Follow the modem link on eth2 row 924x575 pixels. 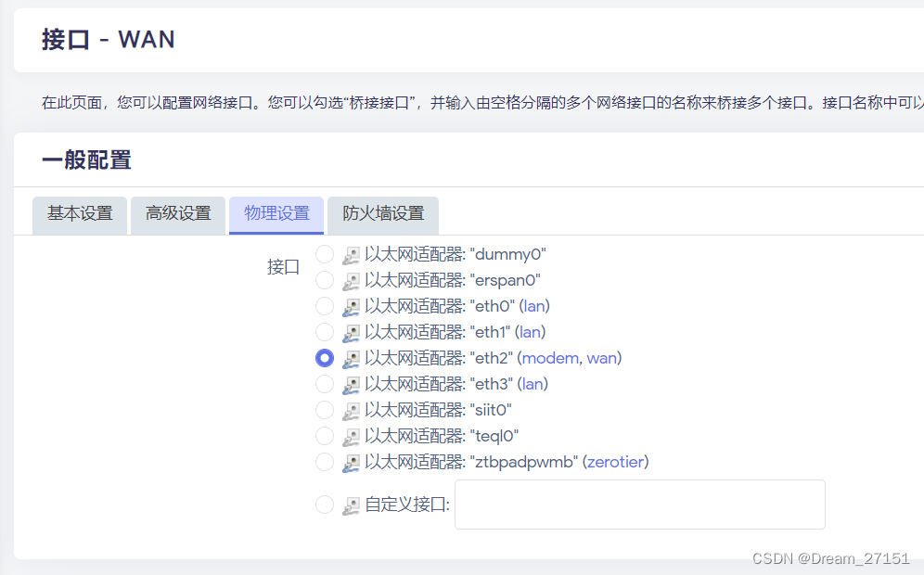click(x=550, y=358)
